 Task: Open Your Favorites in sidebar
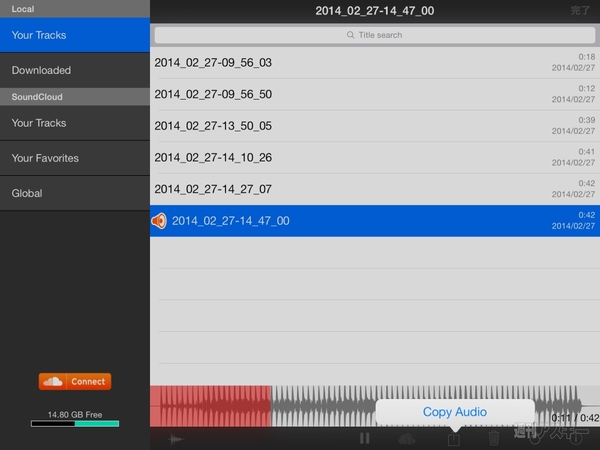(75, 158)
